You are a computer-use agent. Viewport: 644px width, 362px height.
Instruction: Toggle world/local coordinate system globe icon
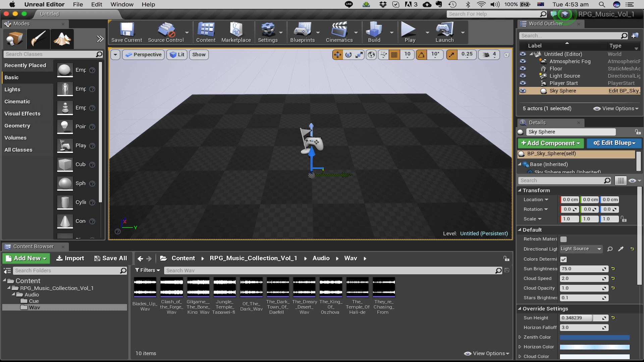click(x=371, y=55)
